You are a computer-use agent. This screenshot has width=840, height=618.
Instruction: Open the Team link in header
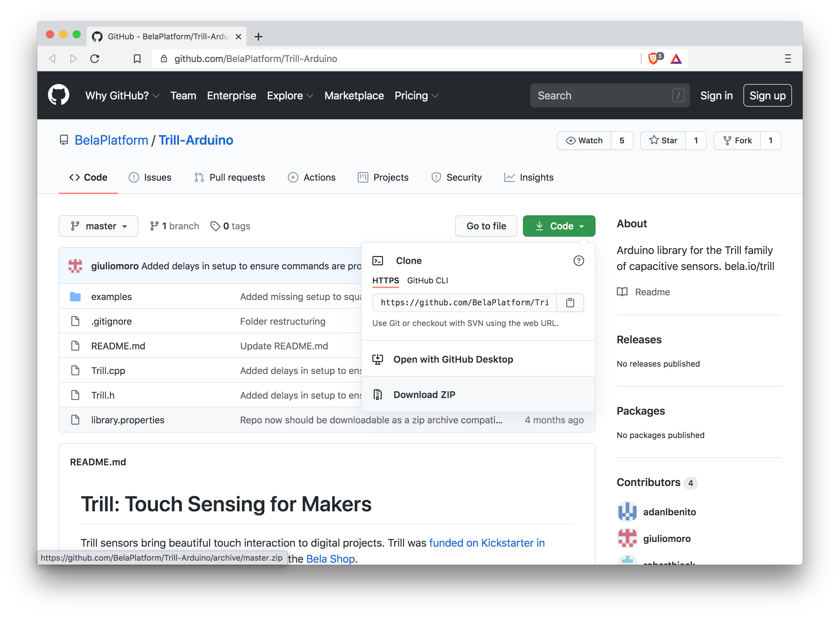[x=183, y=96]
